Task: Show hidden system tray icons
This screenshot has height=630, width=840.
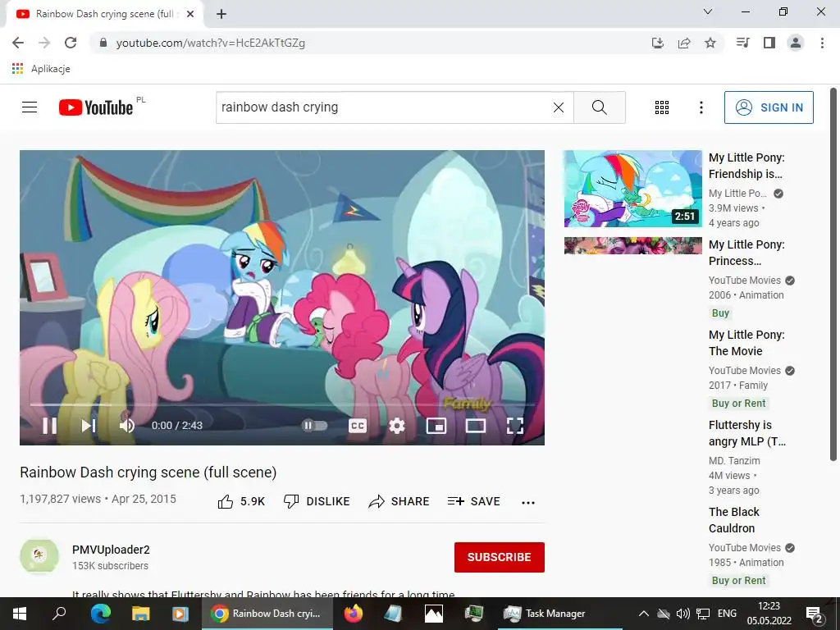Action: click(x=644, y=614)
